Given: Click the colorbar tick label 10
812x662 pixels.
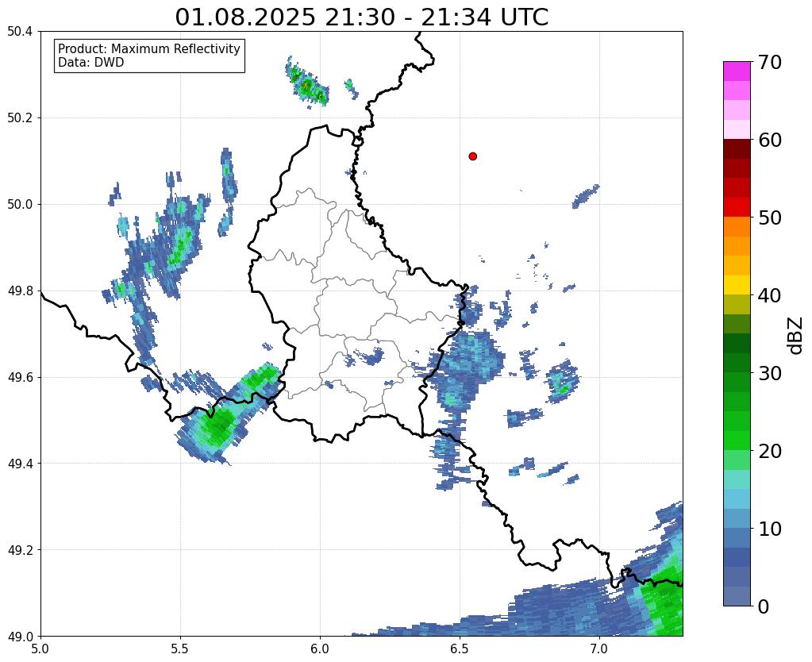Looking at the screenshot, I should (769, 529).
